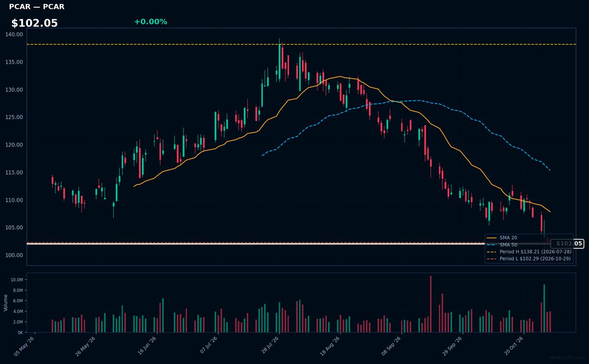
Task: Click the 16 Jun '26 date label
Action: (x=147, y=346)
